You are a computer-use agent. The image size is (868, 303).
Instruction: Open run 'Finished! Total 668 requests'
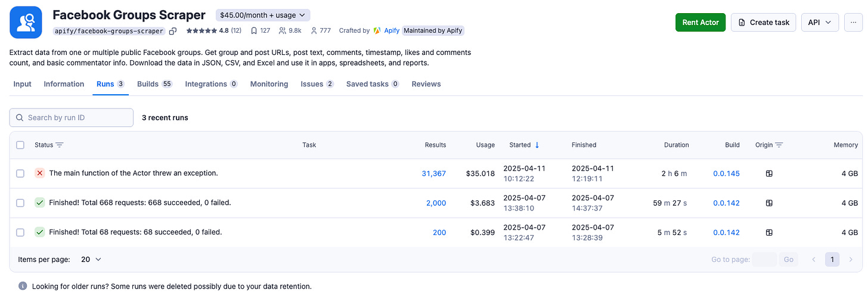(140, 203)
